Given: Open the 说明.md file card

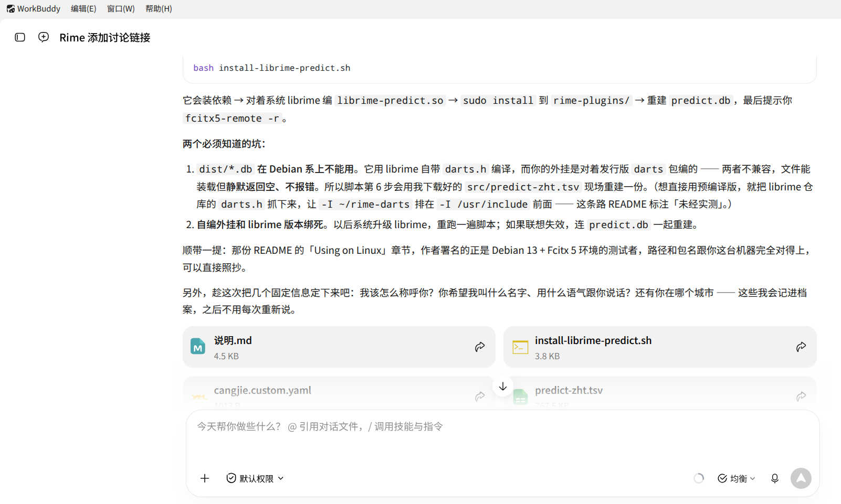Looking at the screenshot, I should tap(339, 347).
